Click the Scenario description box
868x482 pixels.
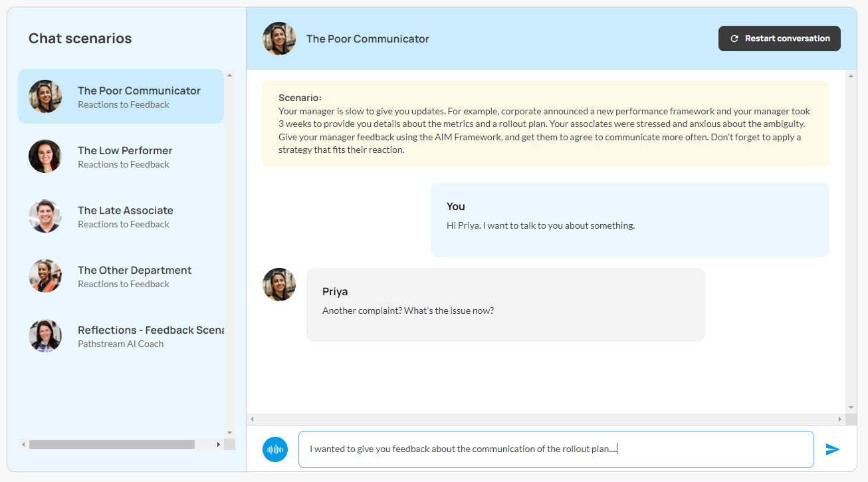[x=546, y=124]
